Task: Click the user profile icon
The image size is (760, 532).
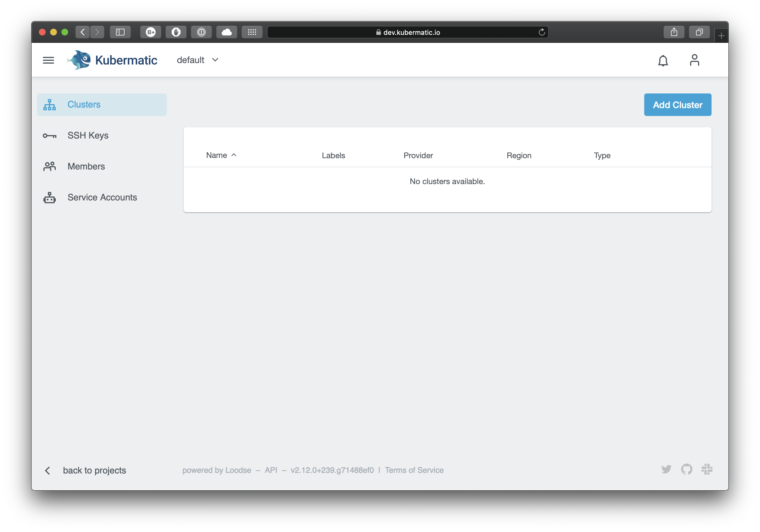Action: [694, 59]
